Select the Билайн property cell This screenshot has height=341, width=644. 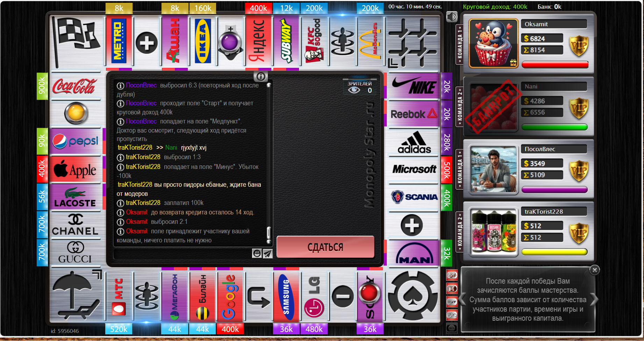pos(203,296)
